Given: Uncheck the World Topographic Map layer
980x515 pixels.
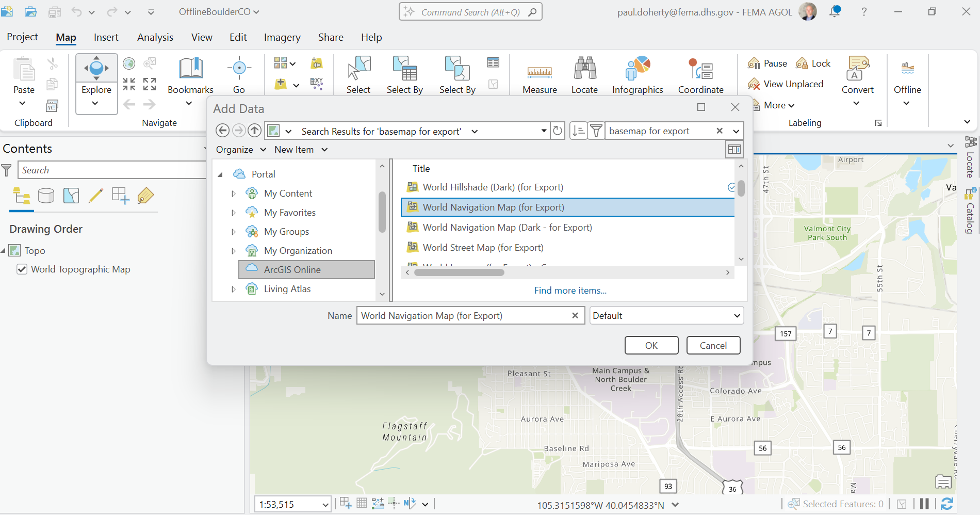Looking at the screenshot, I should pyautogui.click(x=22, y=269).
